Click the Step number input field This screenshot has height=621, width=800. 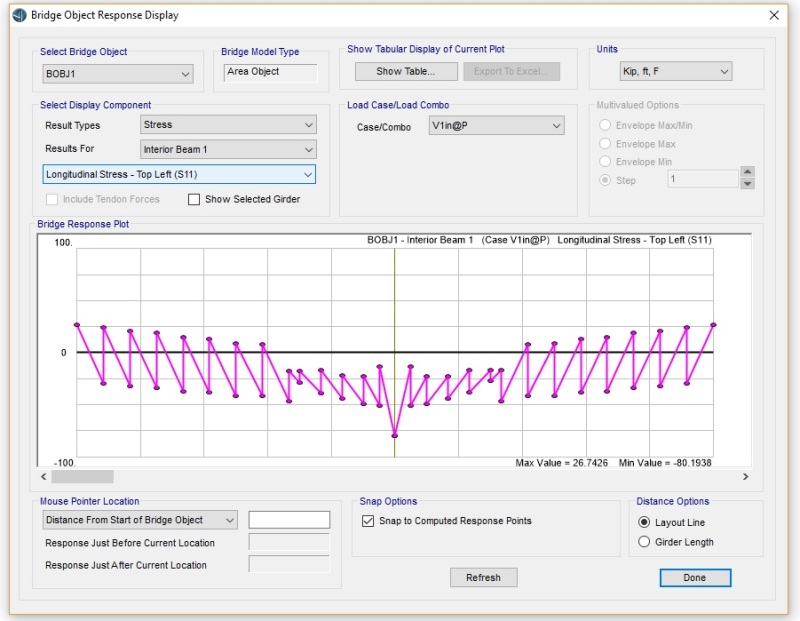703,179
